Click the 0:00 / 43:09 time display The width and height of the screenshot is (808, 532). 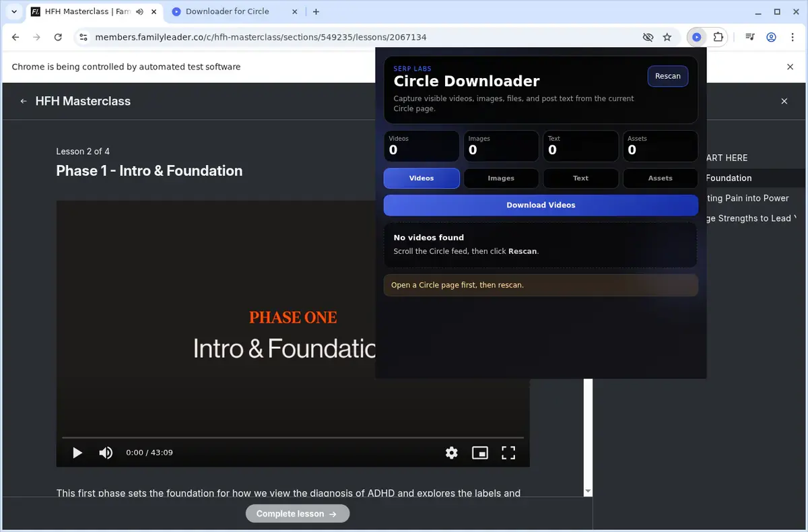[x=149, y=453]
